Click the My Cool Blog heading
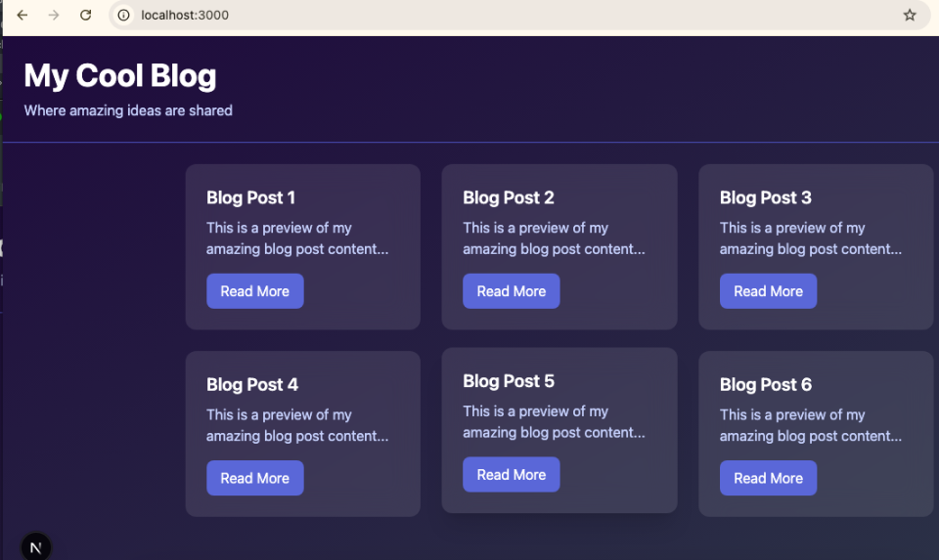This screenshot has width=939, height=560. coord(120,75)
